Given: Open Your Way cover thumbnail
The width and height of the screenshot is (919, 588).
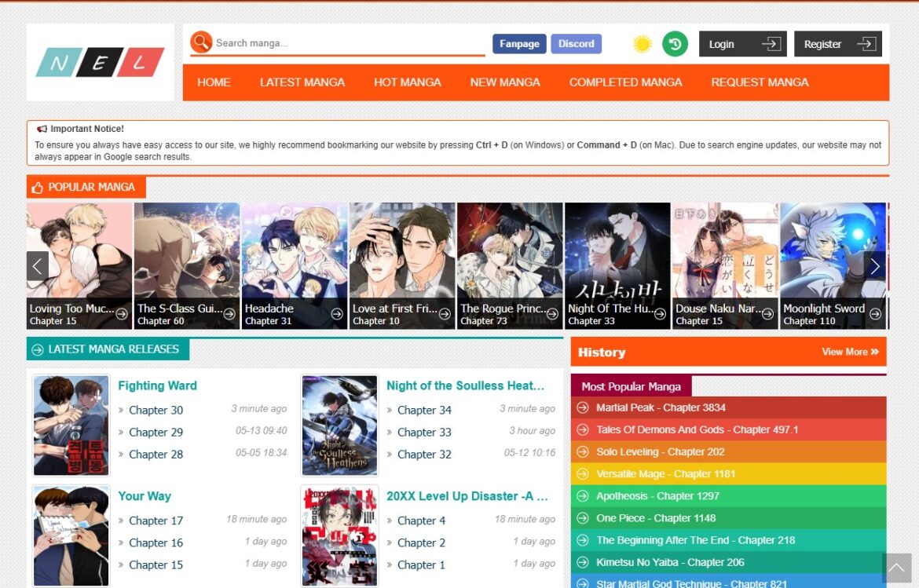Looking at the screenshot, I should click(71, 536).
